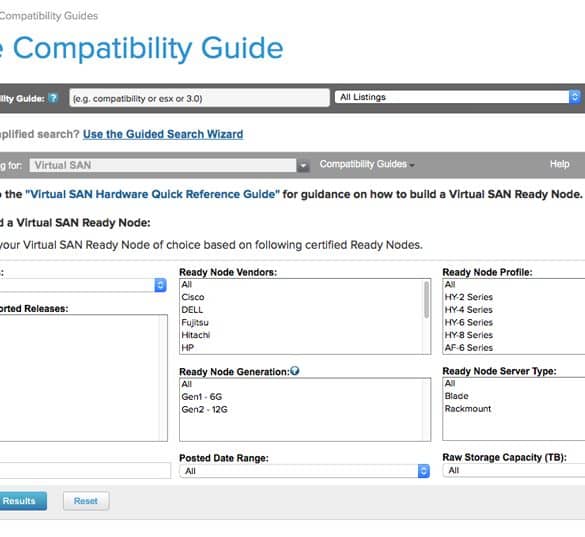Open the Help menu
This screenshot has height=537, width=585.
pyautogui.click(x=559, y=164)
